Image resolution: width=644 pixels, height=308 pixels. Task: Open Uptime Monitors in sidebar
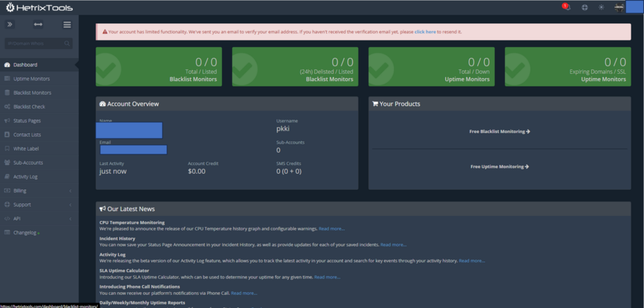pyautogui.click(x=31, y=79)
